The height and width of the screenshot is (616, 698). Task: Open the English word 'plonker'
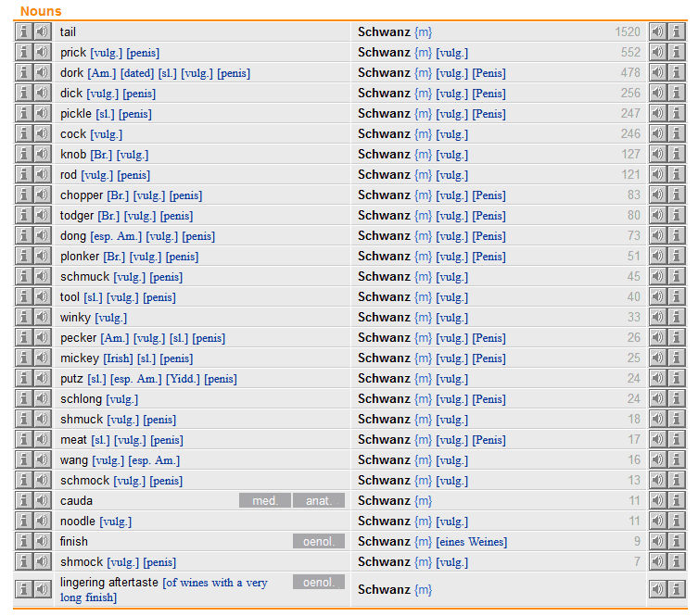click(80, 257)
